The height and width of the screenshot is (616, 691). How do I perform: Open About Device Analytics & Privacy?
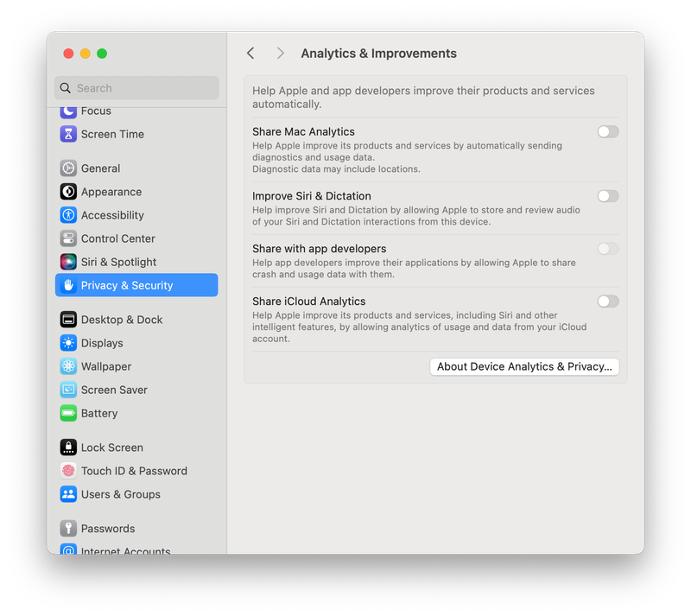pyautogui.click(x=524, y=367)
